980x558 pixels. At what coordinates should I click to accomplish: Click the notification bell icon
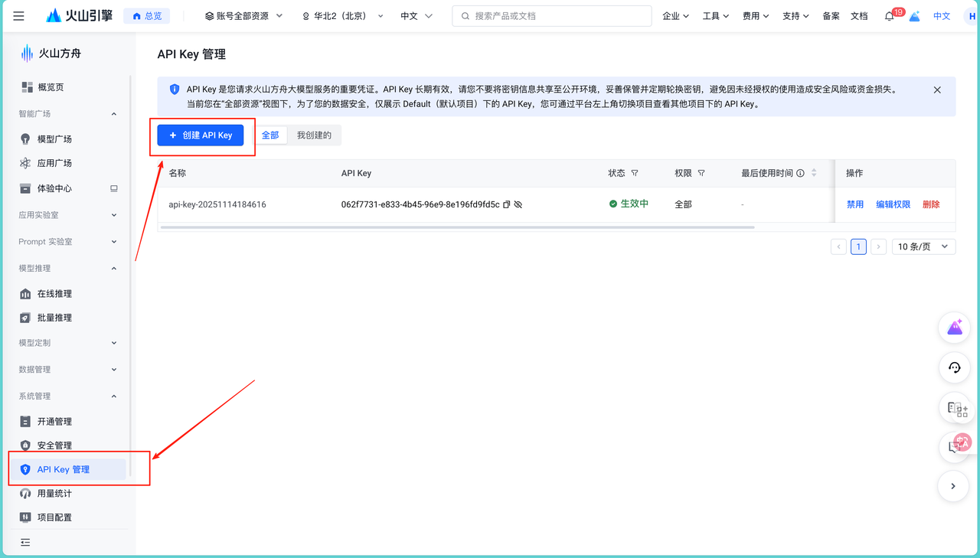pyautogui.click(x=889, y=15)
